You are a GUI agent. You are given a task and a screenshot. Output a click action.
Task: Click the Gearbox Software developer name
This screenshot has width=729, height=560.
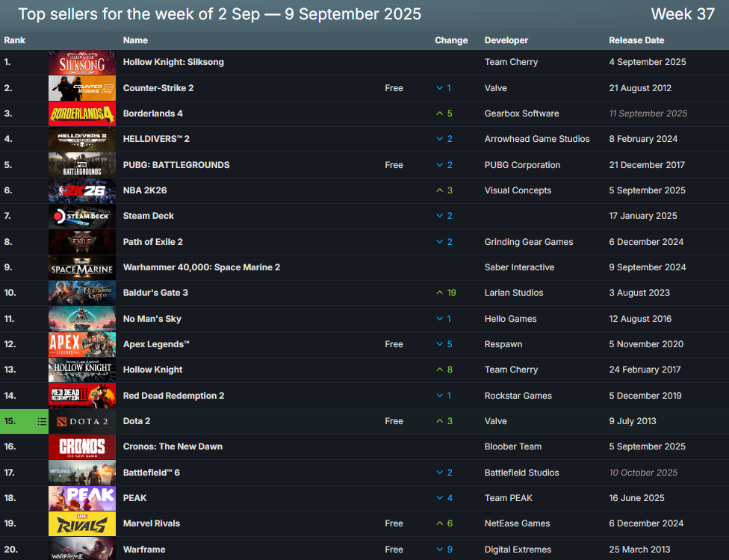point(521,113)
